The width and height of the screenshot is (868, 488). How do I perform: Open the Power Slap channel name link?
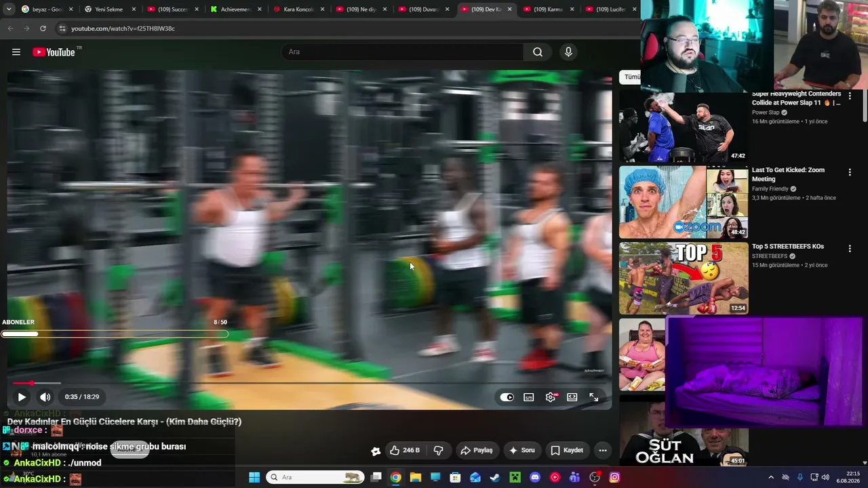point(766,113)
